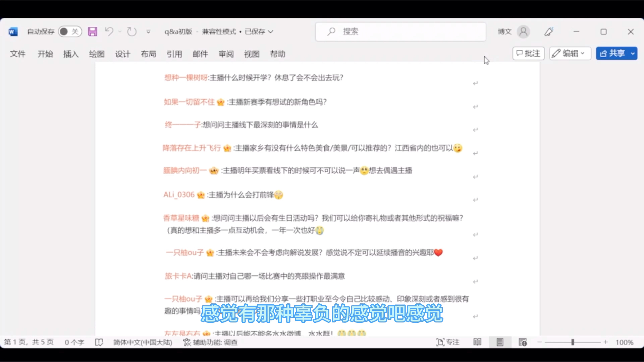The height and width of the screenshot is (362, 644).
Task: Open zoom dialog via 100% label
Action: pos(624,342)
